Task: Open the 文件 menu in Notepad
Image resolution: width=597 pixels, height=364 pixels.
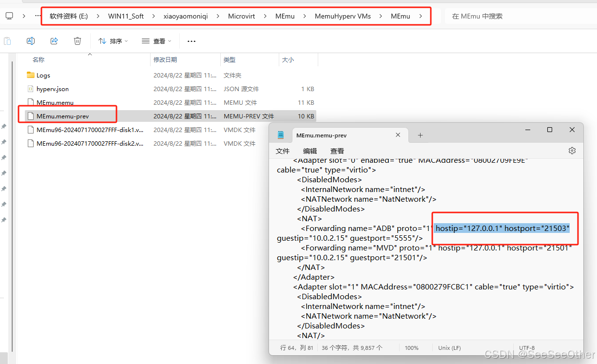Action: pyautogui.click(x=283, y=151)
